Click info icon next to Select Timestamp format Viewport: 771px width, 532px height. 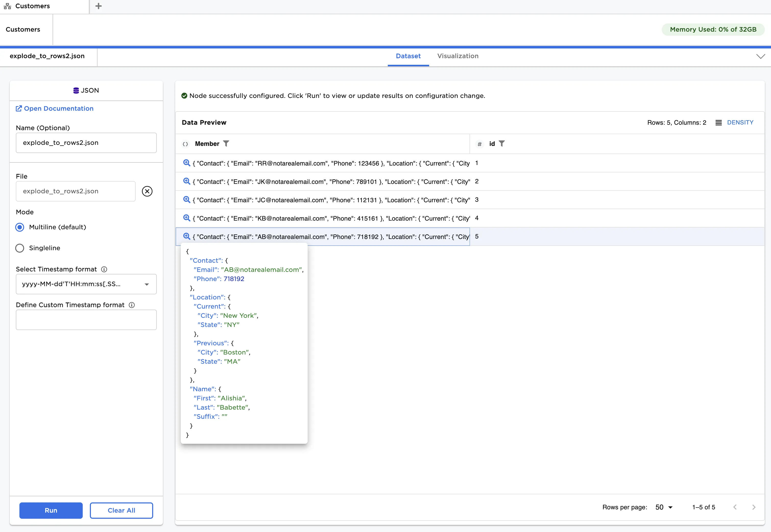104,269
